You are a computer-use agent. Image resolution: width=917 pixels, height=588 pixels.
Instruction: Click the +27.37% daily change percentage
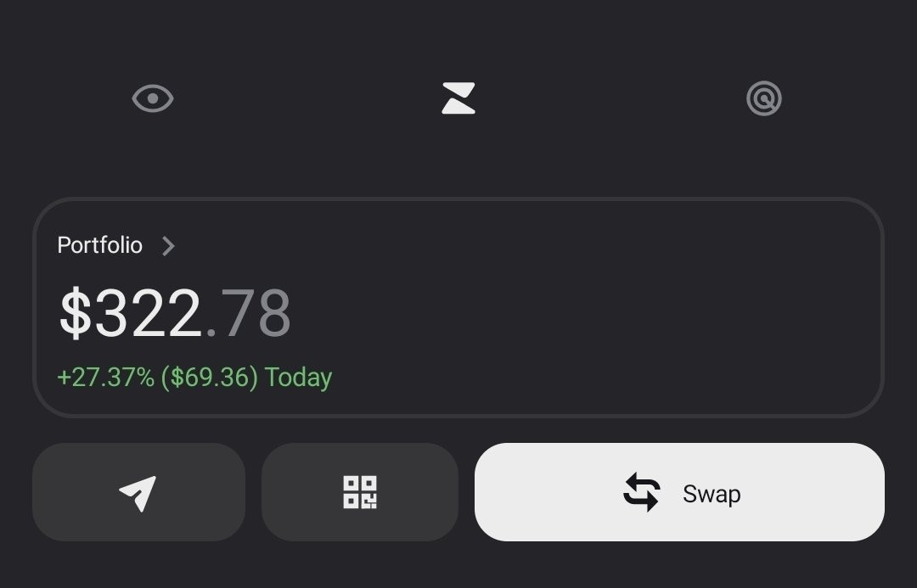105,378
